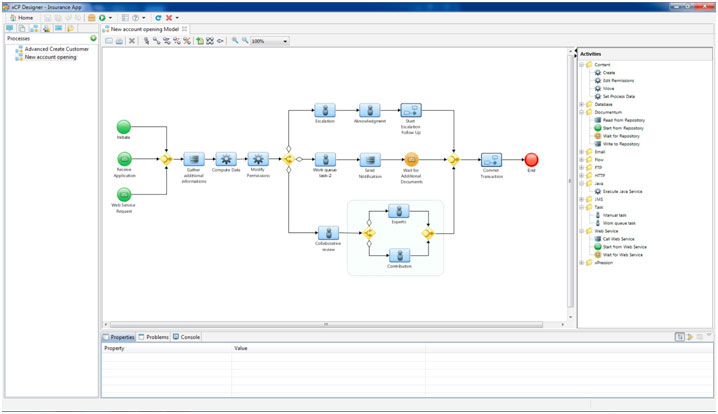718x414 pixels.
Task: Expand the Database folder in Activities
Action: (582, 104)
